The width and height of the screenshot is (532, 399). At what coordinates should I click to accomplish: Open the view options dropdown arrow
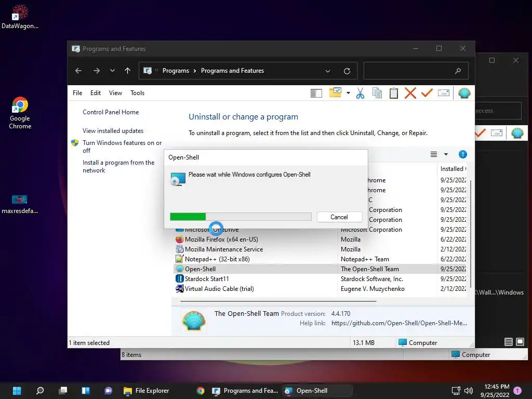click(446, 154)
